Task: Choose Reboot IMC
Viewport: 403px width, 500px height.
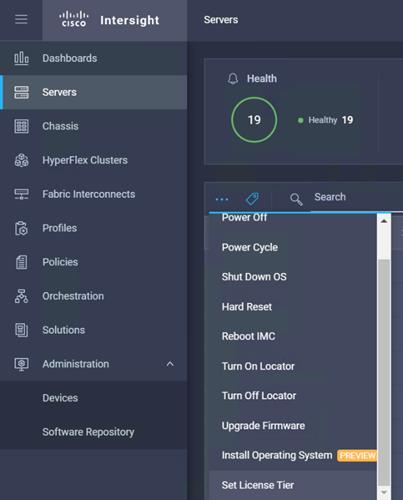Action: click(x=248, y=336)
